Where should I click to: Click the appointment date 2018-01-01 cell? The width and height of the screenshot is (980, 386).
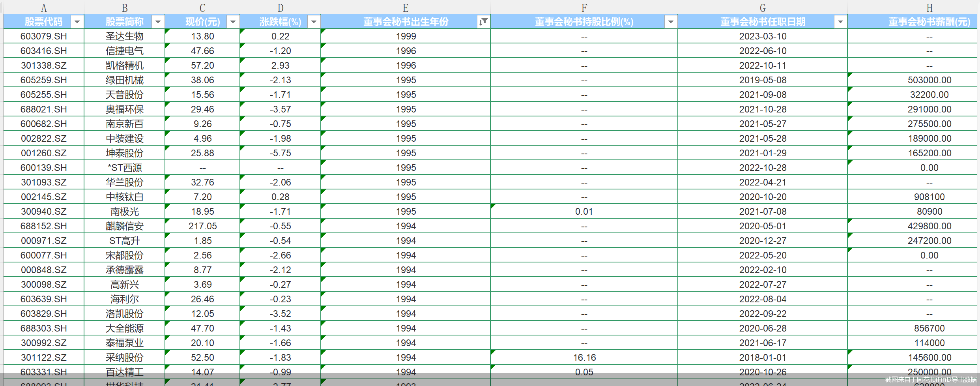tap(763, 358)
